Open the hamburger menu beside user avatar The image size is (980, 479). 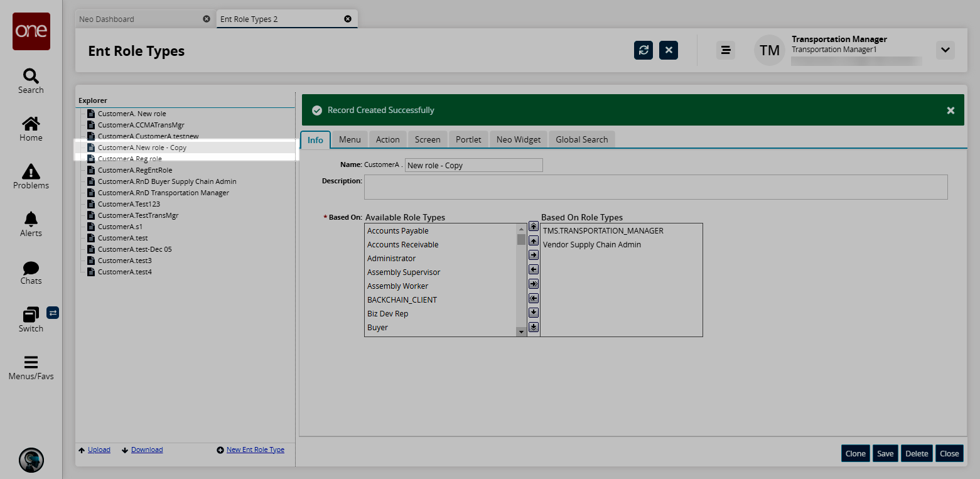726,50
